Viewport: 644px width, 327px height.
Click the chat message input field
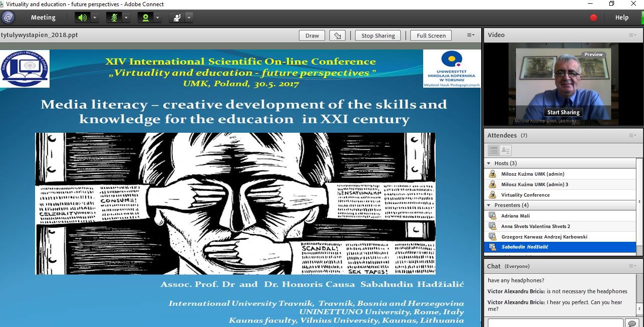(555, 323)
